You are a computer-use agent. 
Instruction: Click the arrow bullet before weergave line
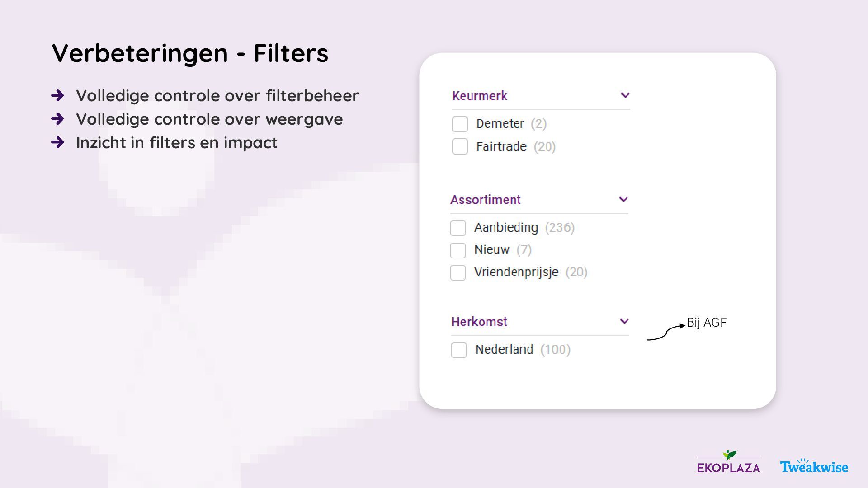58,119
